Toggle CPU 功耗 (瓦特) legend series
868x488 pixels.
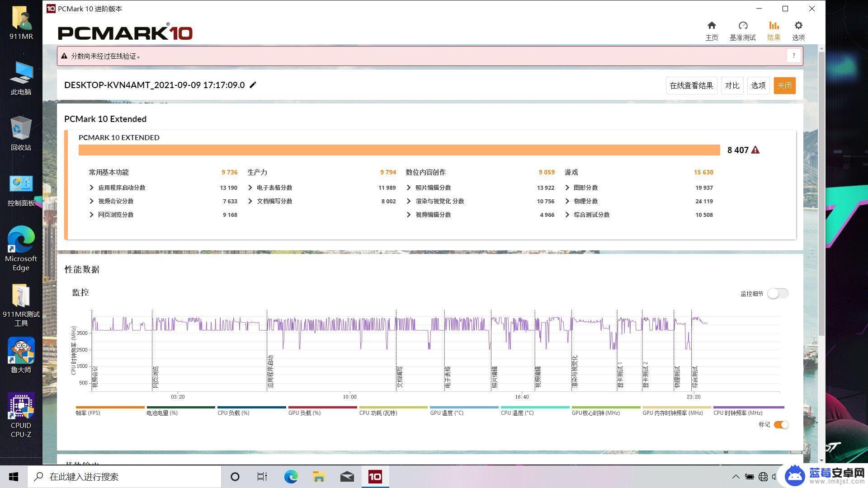[393, 410]
